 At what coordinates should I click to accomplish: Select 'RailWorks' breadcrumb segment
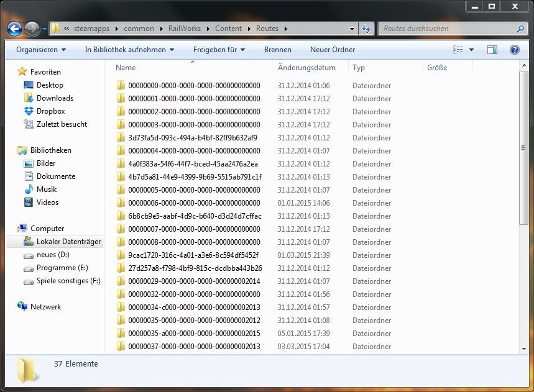pos(184,29)
